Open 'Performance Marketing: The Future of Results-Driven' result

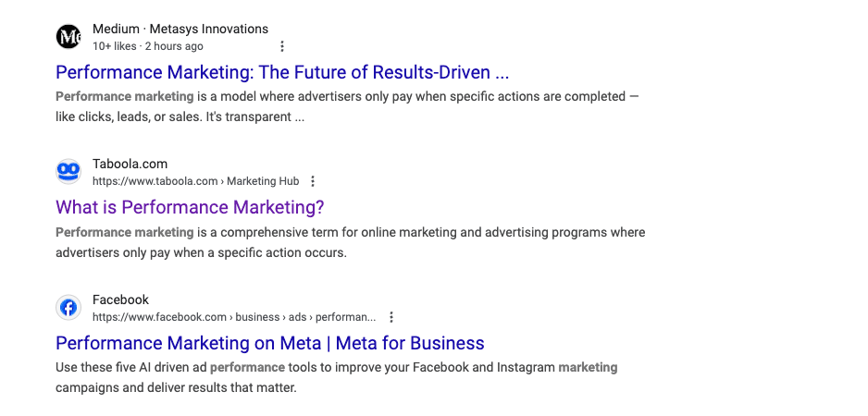[x=282, y=72]
